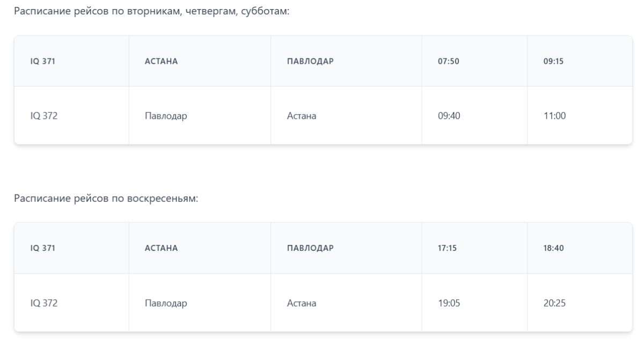Click the 'Расписание рейсов по воскресеньям' heading

106,199
